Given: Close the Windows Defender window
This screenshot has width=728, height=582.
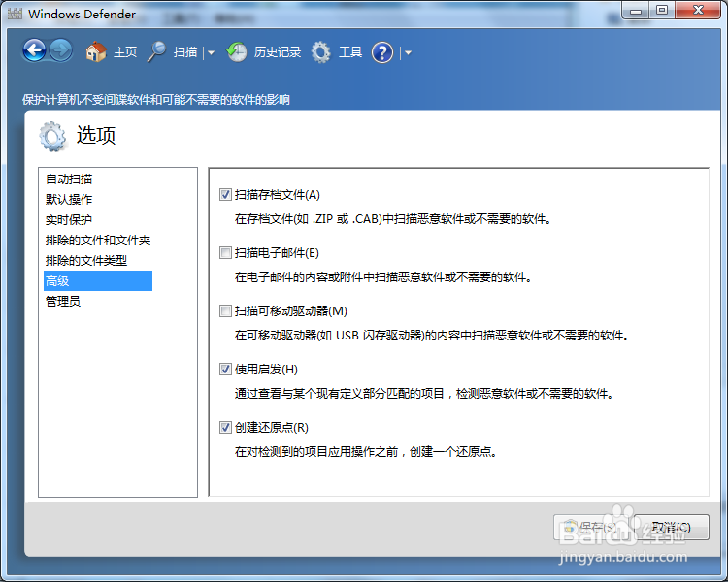Looking at the screenshot, I should 698,11.
